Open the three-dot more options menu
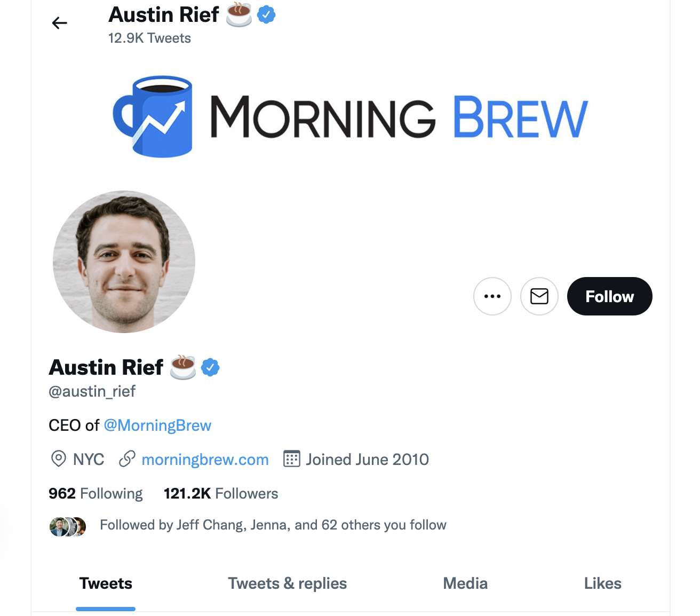Image resolution: width=700 pixels, height=616 pixels. (492, 296)
